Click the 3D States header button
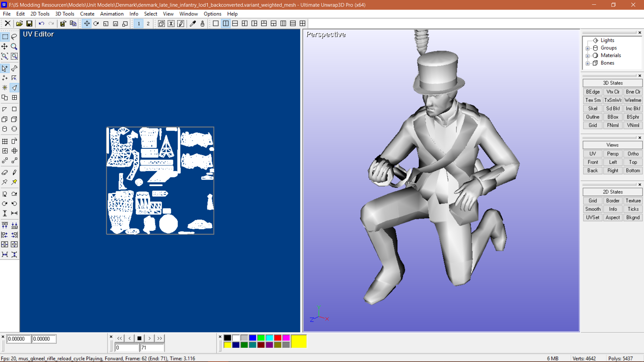This screenshot has height=362, width=644. point(613,83)
